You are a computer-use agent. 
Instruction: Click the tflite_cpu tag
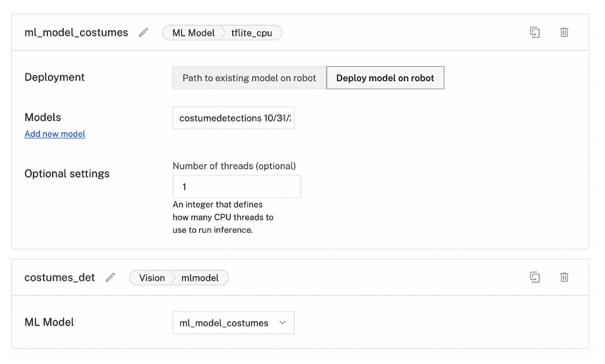(252, 32)
